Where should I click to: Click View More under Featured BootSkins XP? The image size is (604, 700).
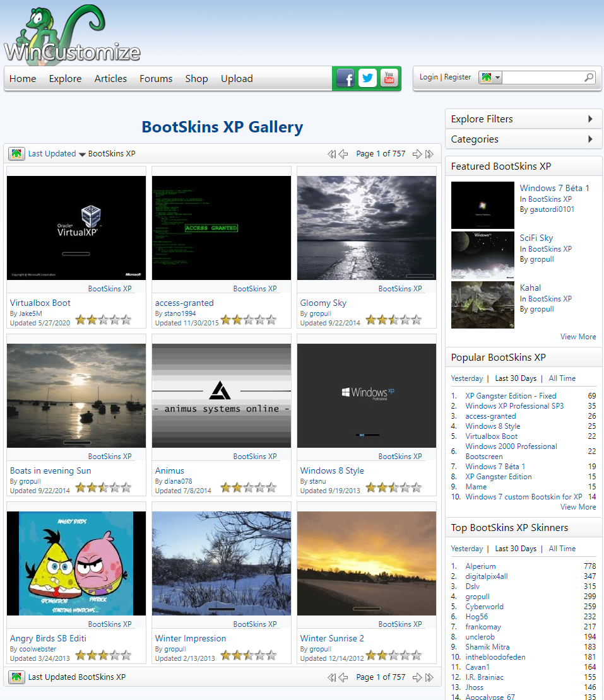coord(578,337)
